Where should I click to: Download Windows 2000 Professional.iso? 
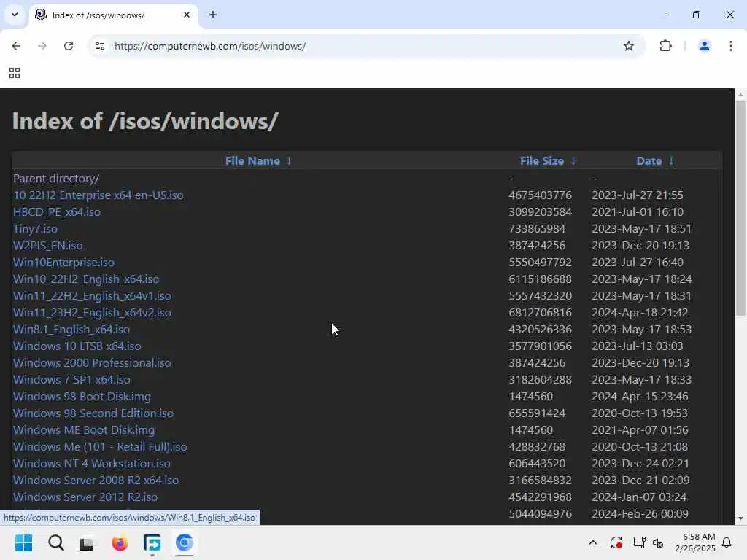point(92,363)
